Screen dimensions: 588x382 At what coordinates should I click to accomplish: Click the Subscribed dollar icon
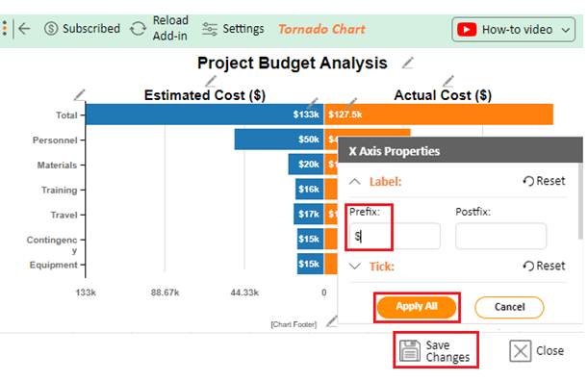click(51, 29)
